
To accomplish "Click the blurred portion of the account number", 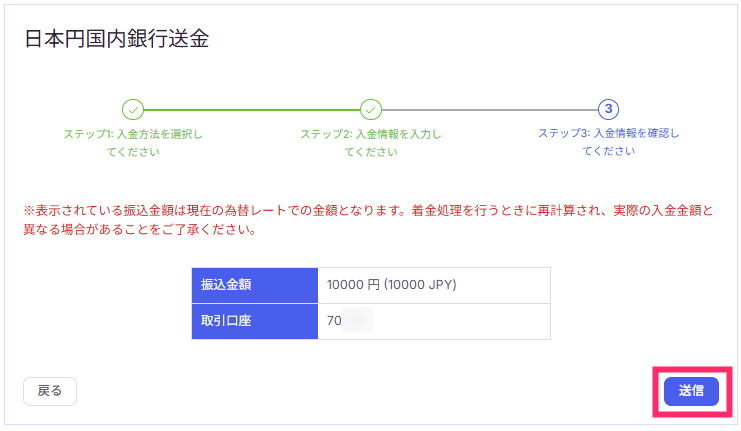I will click(358, 320).
